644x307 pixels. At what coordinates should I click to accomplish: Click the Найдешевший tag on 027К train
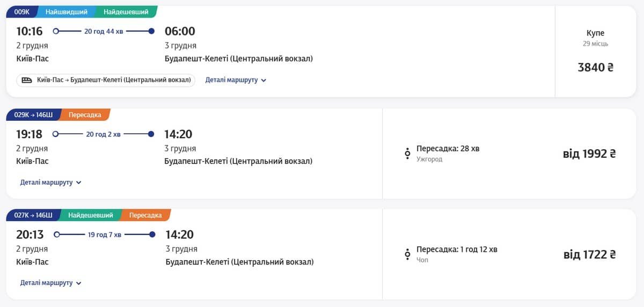tap(91, 215)
